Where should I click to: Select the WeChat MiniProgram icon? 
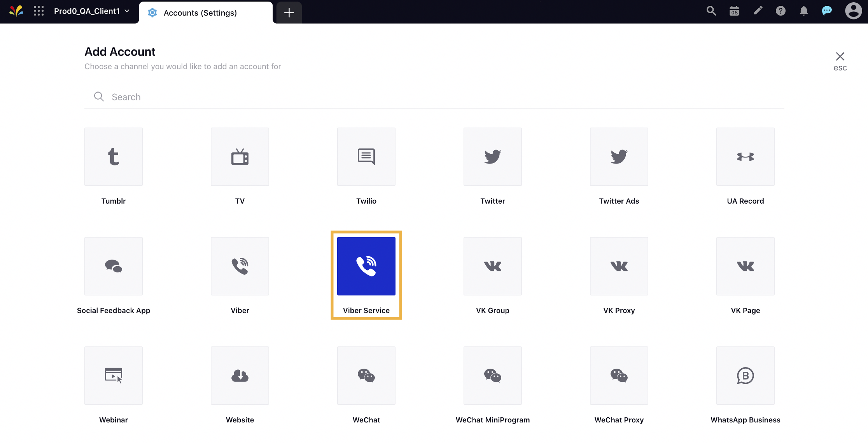493,375
